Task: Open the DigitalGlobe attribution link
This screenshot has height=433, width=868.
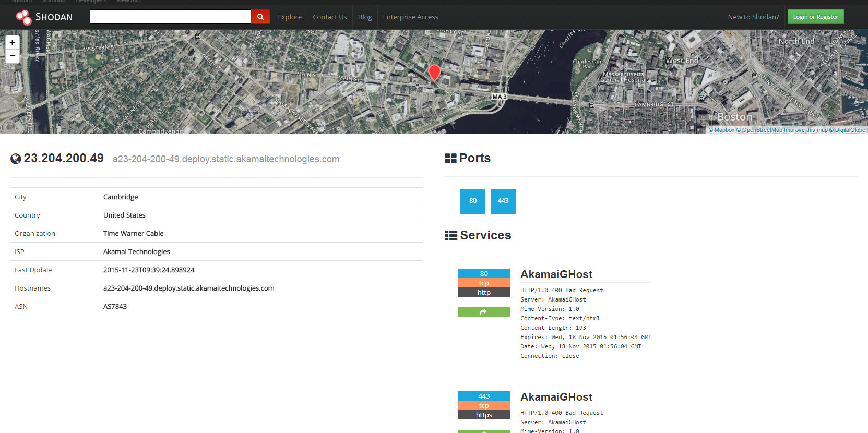Action: click(847, 130)
